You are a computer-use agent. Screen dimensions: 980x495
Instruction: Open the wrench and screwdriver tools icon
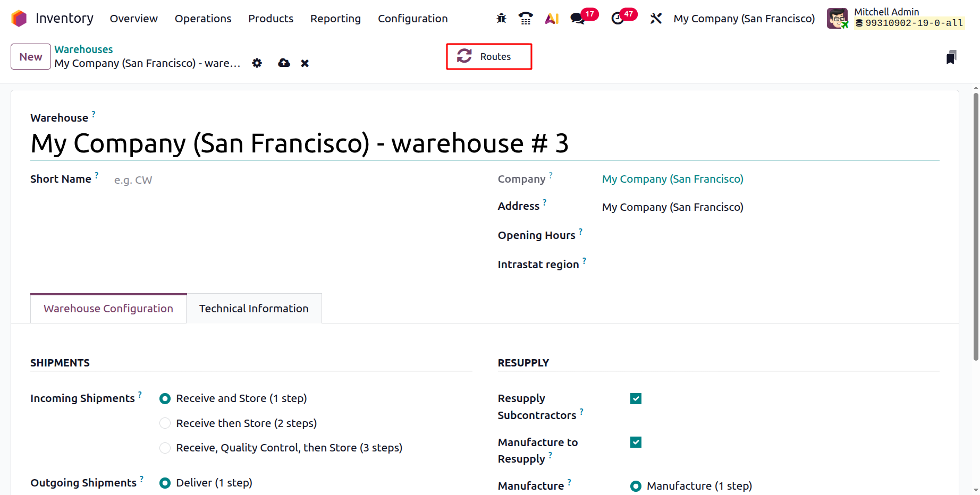click(656, 19)
